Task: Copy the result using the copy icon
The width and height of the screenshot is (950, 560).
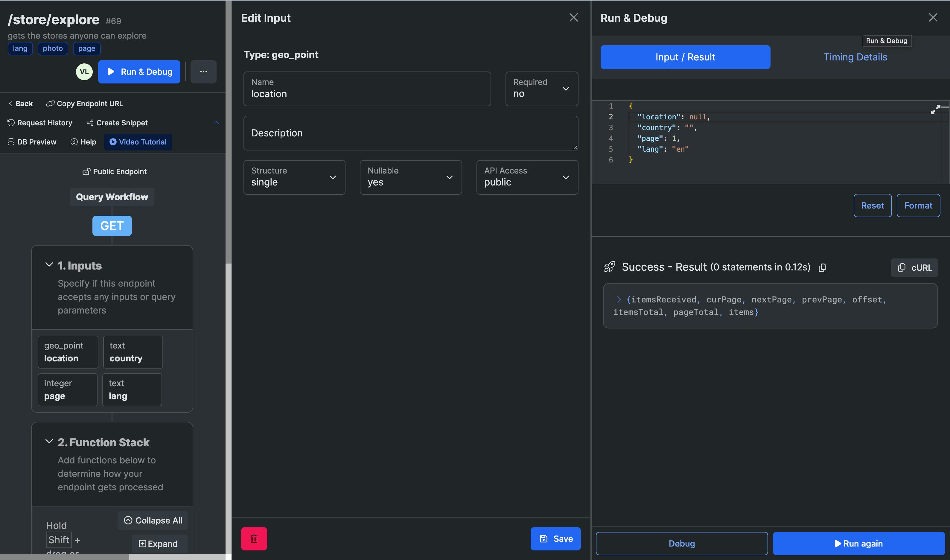Action: [823, 267]
